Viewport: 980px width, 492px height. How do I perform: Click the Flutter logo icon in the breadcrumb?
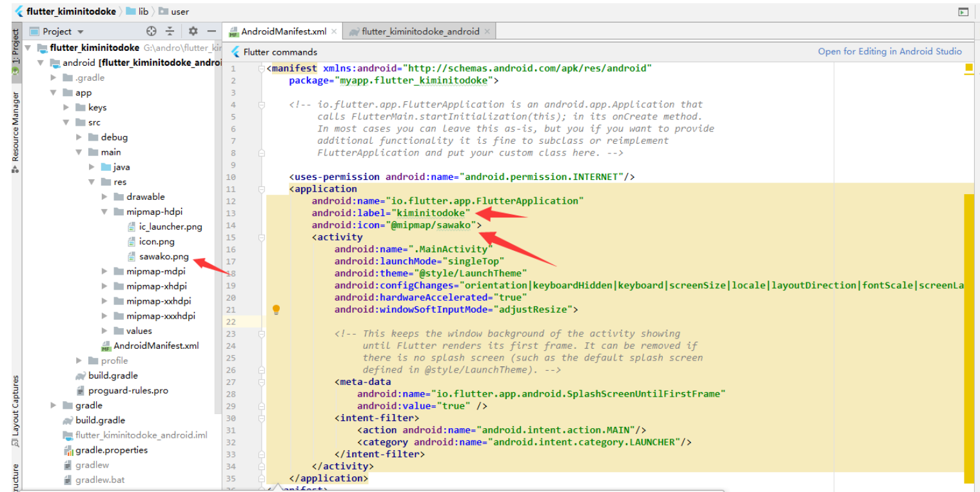19,12
